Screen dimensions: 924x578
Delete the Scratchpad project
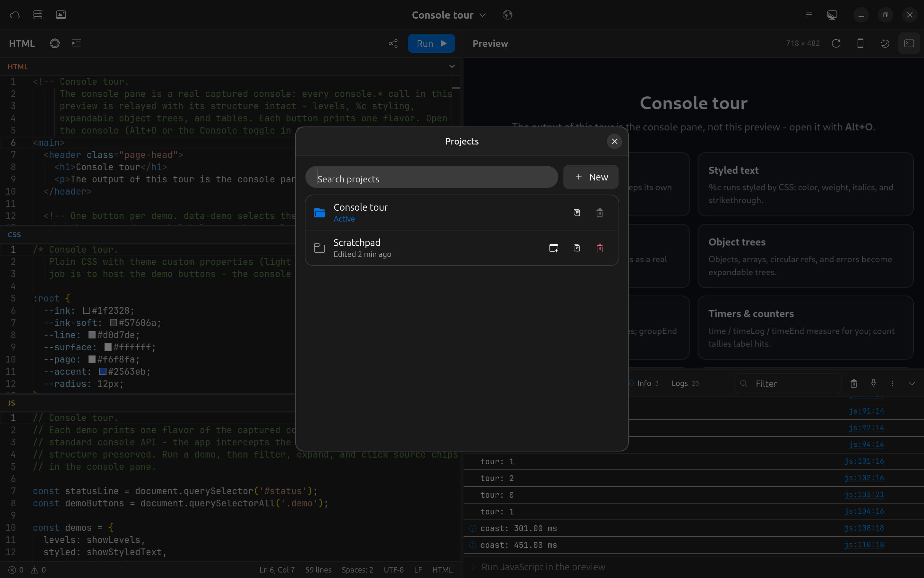(599, 248)
